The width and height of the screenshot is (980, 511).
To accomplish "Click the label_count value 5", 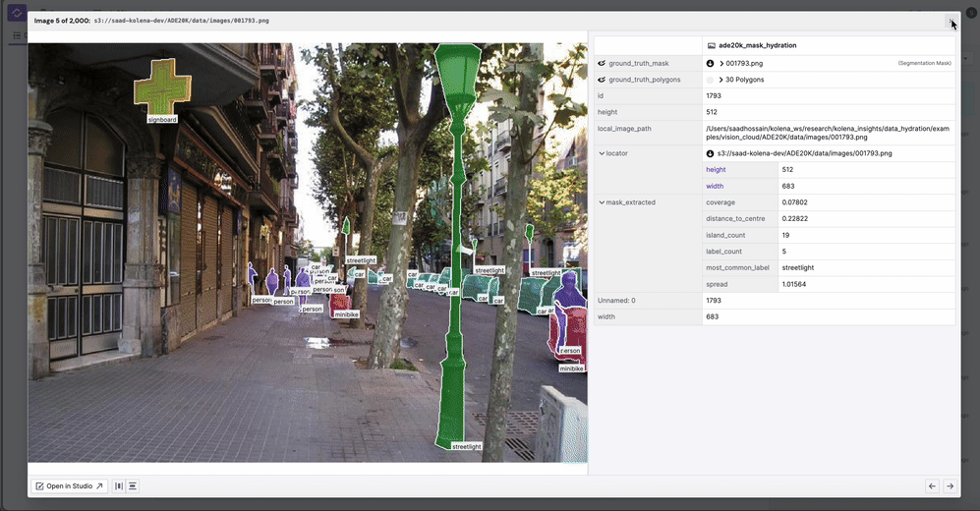I will [783, 252].
